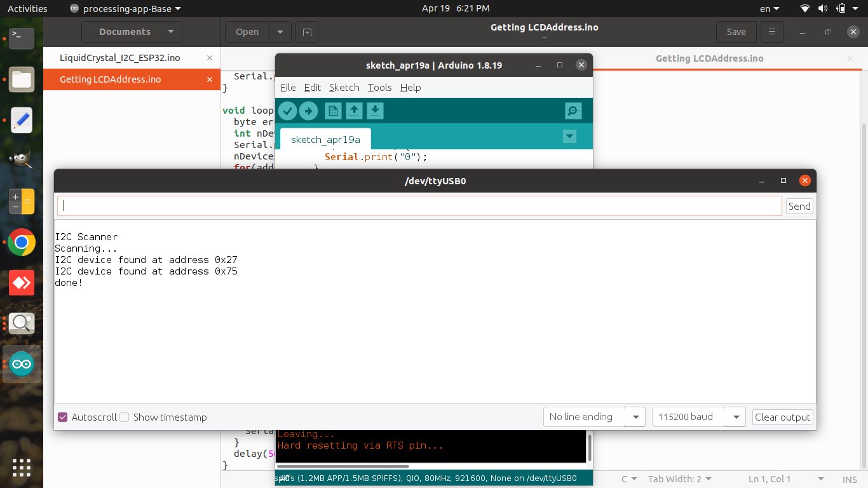This screenshot has width=868, height=488.
Task: Open the en keyboard language menu
Action: (770, 9)
